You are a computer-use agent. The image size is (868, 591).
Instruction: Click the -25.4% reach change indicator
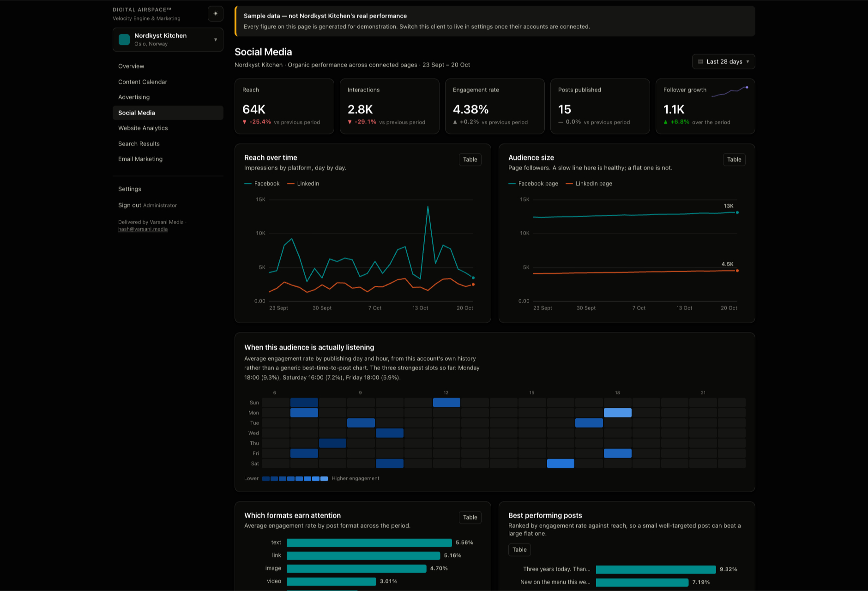click(257, 122)
